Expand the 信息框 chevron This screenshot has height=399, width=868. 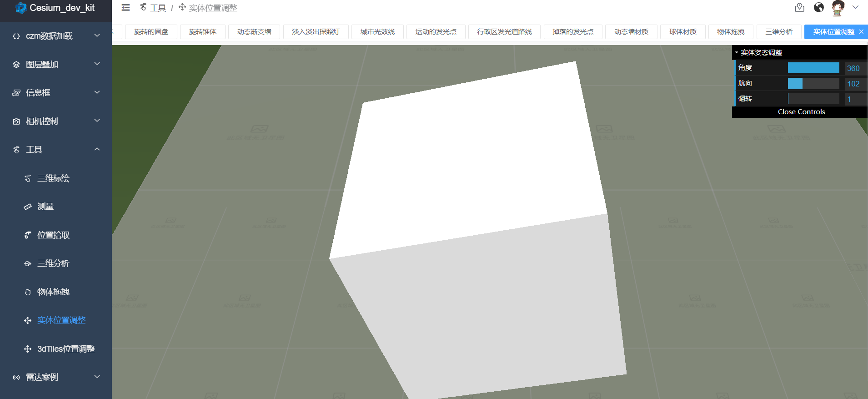pyautogui.click(x=97, y=92)
